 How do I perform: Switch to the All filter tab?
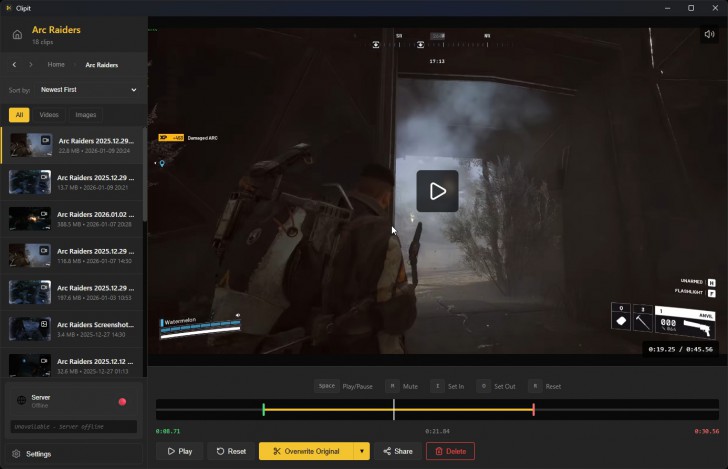(18, 115)
